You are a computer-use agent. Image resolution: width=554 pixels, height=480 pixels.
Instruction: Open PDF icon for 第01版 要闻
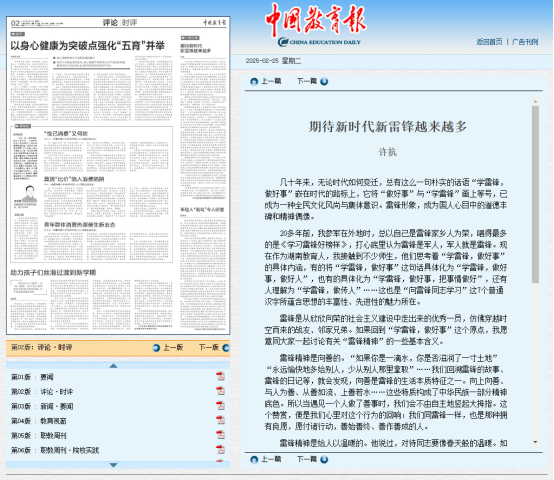pos(220,377)
